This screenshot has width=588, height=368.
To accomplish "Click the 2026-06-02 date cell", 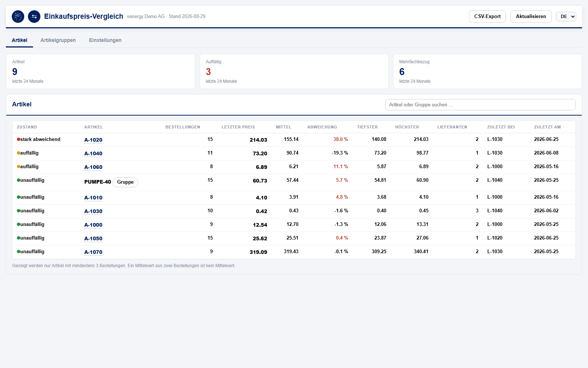I will pyautogui.click(x=546, y=211).
